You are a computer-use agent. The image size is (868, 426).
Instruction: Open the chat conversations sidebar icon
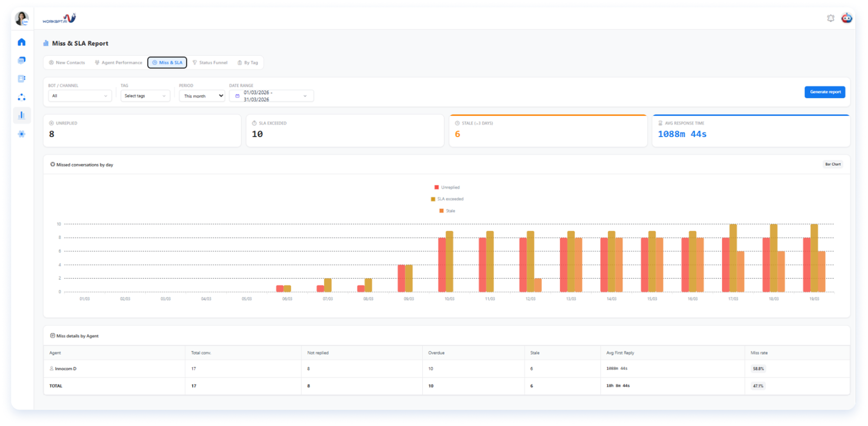22,60
